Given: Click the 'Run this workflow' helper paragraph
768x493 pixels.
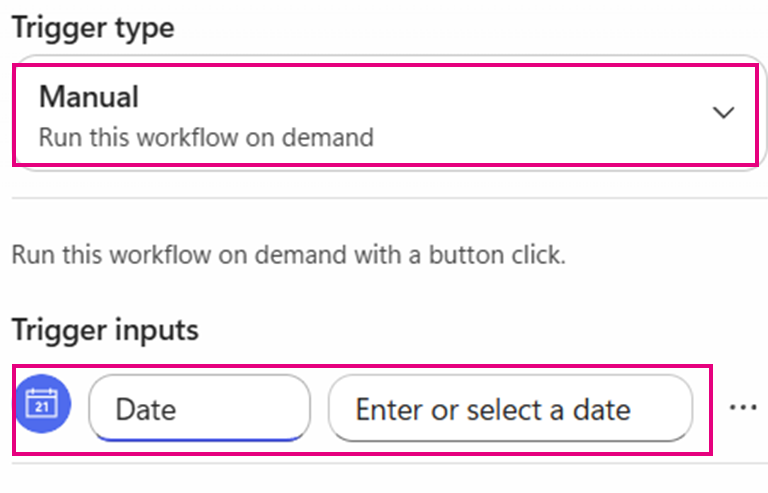Looking at the screenshot, I should tap(288, 255).
